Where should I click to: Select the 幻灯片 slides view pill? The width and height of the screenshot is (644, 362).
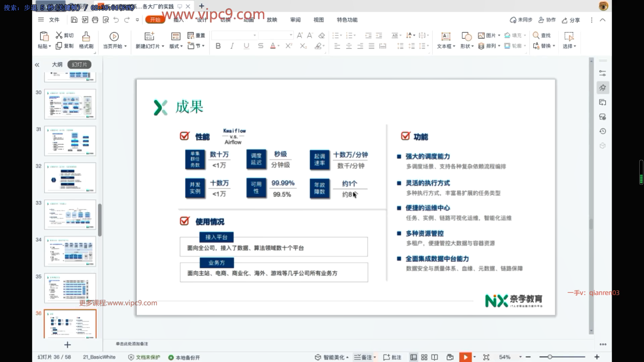coord(79,64)
